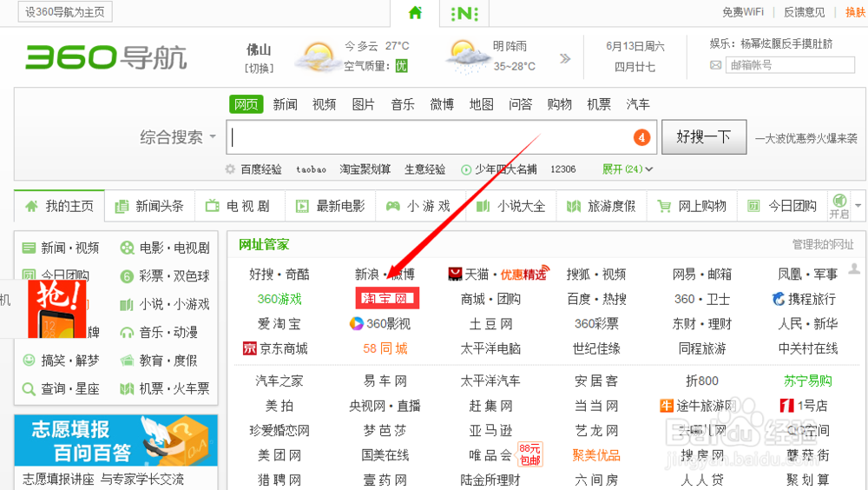Image resolution: width=868 pixels, height=490 pixels.
Task: Open the 新闻头条 navigation tab
Action: pyautogui.click(x=149, y=206)
